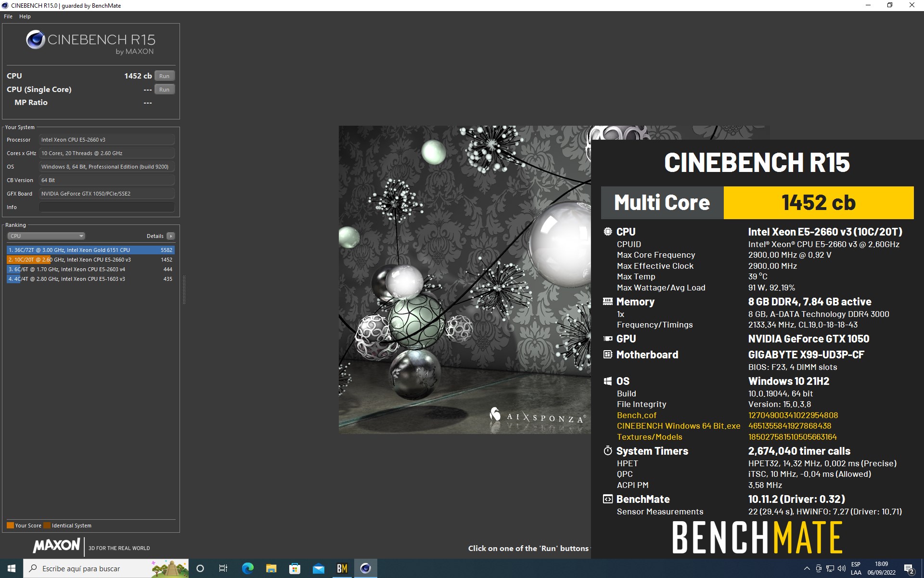The width and height of the screenshot is (924, 578).
Task: Click the MAXON logo at bottom left
Action: coord(57,545)
